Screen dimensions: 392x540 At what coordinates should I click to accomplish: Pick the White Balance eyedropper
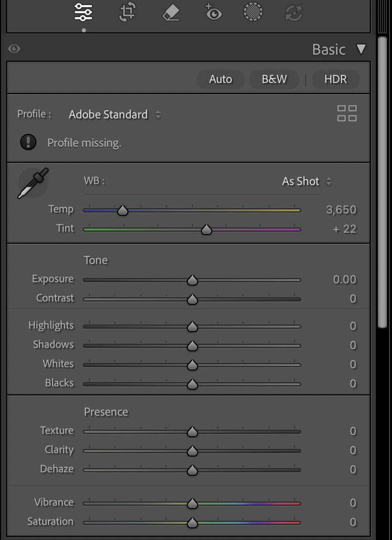tap(33, 183)
